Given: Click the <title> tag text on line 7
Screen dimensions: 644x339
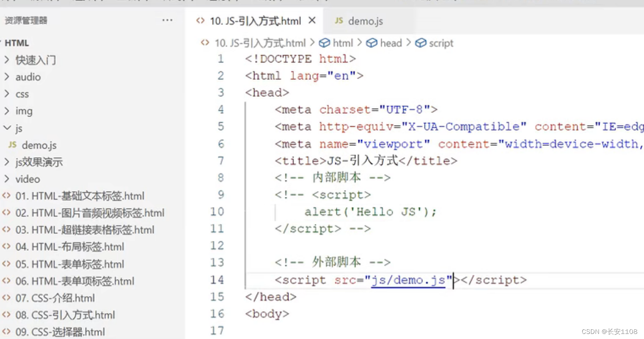Looking at the screenshot, I should pos(300,161).
